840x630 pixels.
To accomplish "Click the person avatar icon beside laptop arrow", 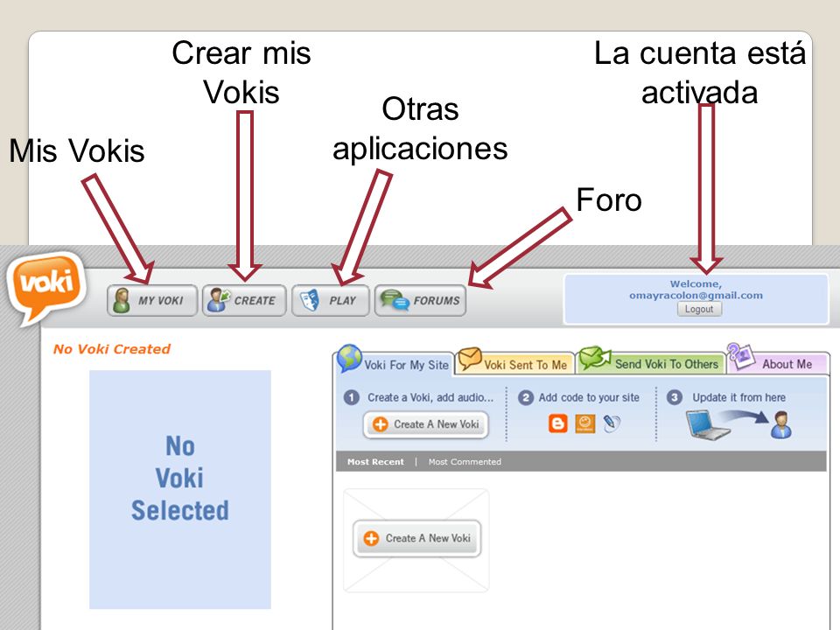I will pyautogui.click(x=781, y=425).
